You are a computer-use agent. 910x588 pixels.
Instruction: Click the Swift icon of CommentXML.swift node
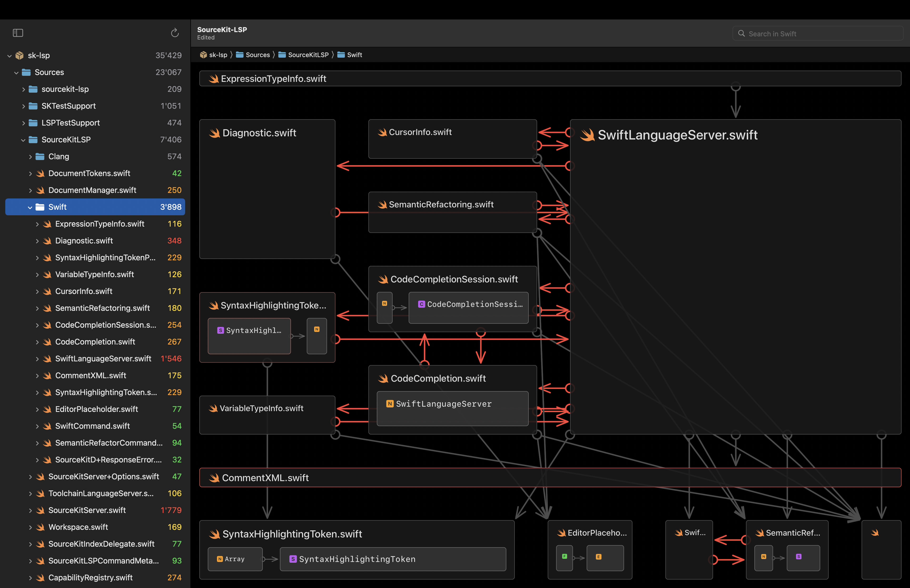click(x=214, y=478)
